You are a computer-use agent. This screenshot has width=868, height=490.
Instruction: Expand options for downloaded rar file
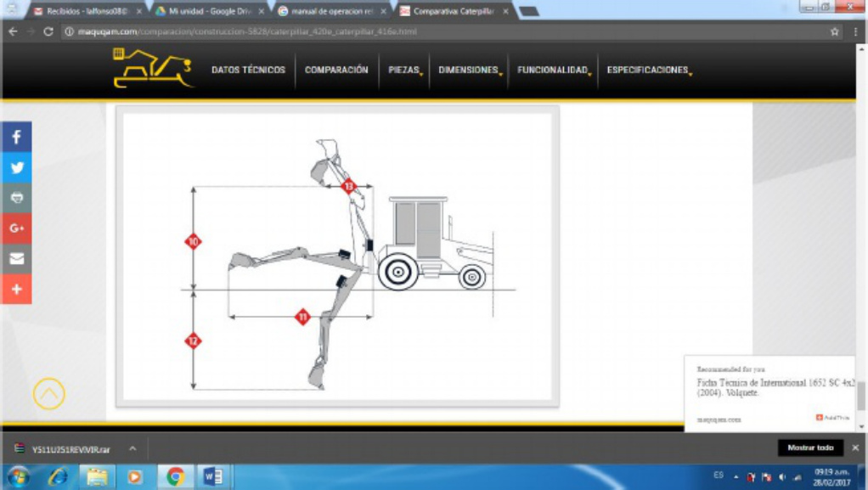point(132,448)
